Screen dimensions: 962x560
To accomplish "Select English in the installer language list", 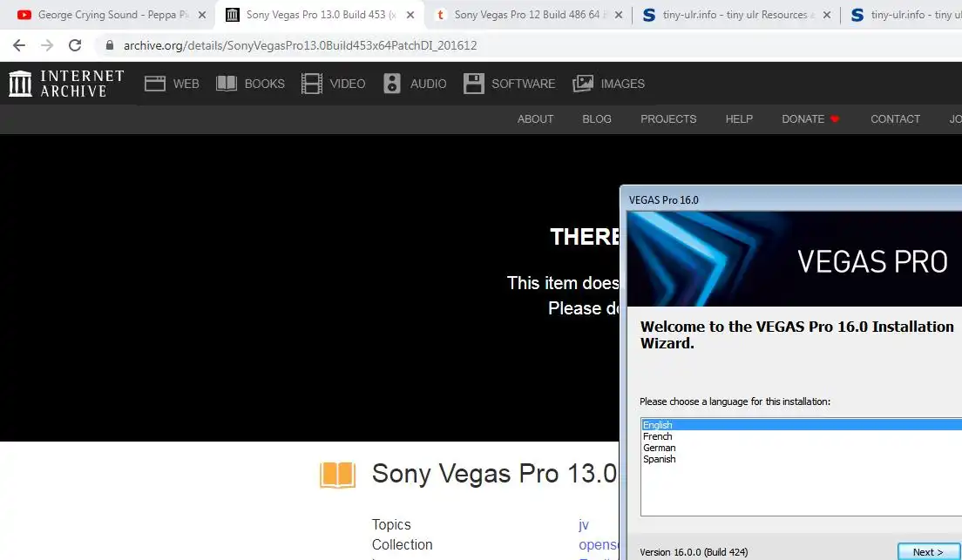I will point(802,425).
